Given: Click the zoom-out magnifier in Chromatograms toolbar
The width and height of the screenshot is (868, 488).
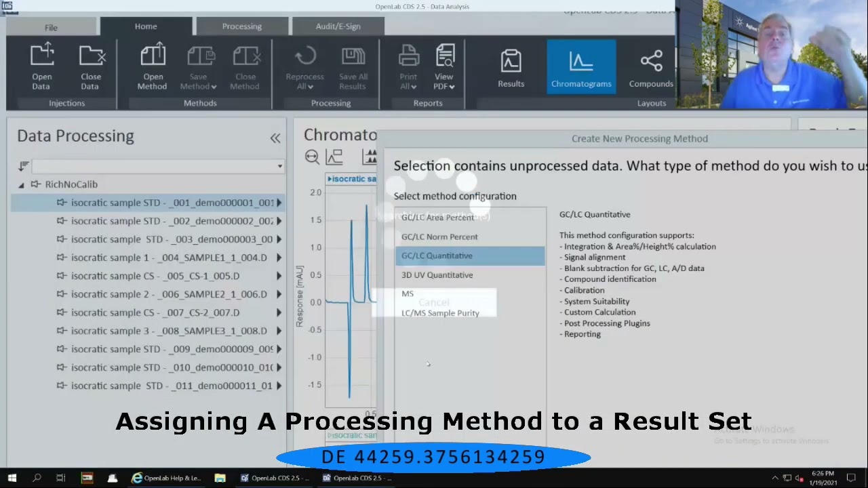Looking at the screenshot, I should tap(312, 157).
